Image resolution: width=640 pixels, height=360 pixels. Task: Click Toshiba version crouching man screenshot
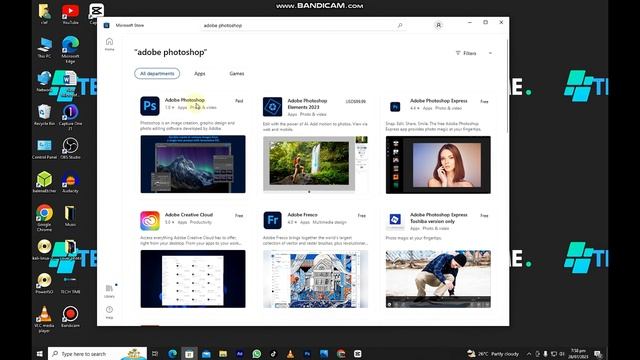click(x=438, y=279)
